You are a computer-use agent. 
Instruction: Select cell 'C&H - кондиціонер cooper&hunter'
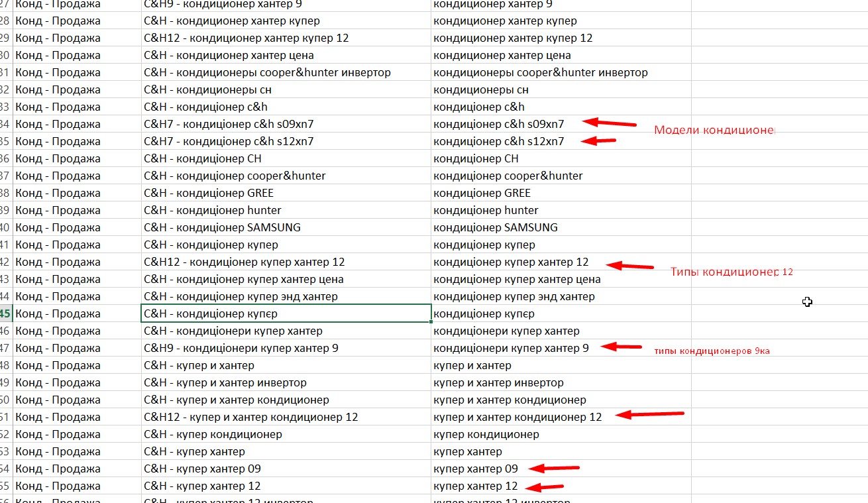pos(286,176)
